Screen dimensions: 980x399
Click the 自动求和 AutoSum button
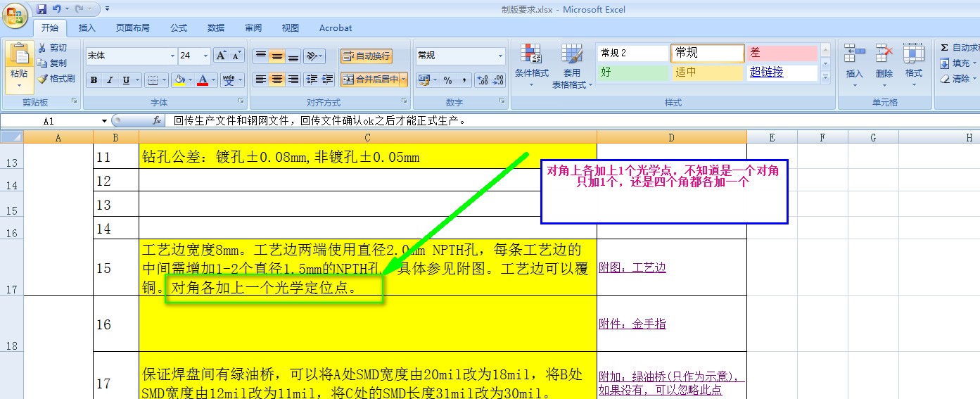(x=960, y=47)
